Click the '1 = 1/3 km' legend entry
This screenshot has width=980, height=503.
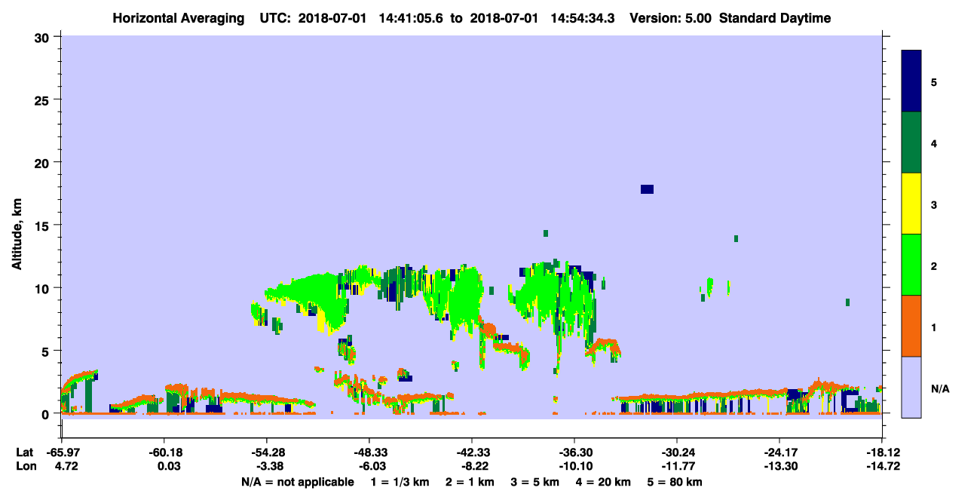(x=399, y=482)
